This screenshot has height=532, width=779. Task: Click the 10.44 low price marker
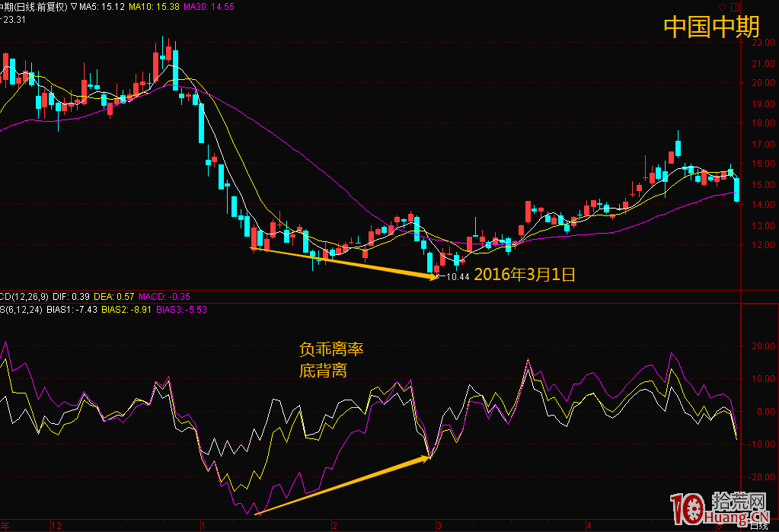457,277
